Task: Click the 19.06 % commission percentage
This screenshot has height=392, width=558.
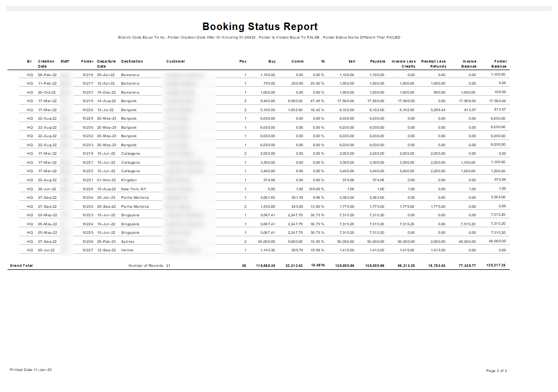Action: (317, 250)
